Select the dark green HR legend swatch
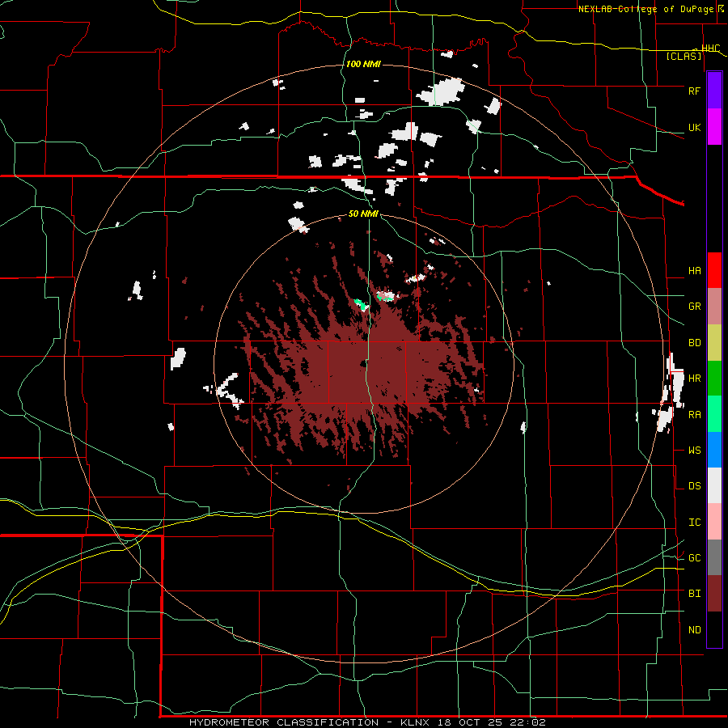728x728 pixels. pos(714,379)
